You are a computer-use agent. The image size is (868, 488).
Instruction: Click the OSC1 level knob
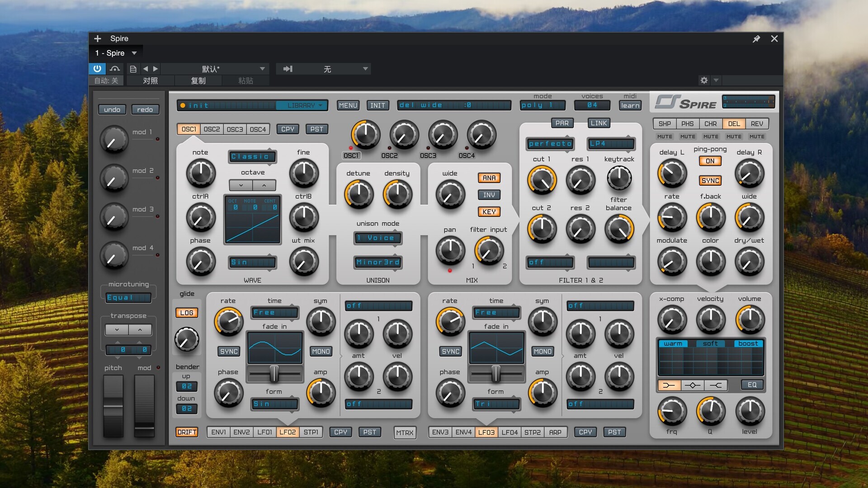[366, 135]
